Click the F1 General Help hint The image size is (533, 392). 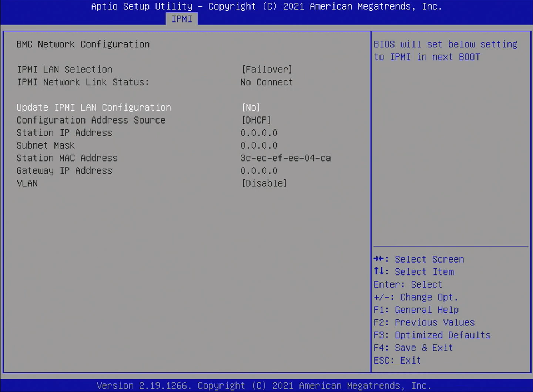tap(416, 310)
